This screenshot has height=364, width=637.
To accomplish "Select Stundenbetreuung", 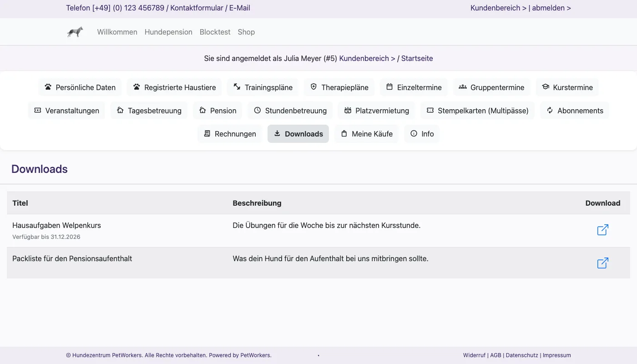I will (290, 111).
